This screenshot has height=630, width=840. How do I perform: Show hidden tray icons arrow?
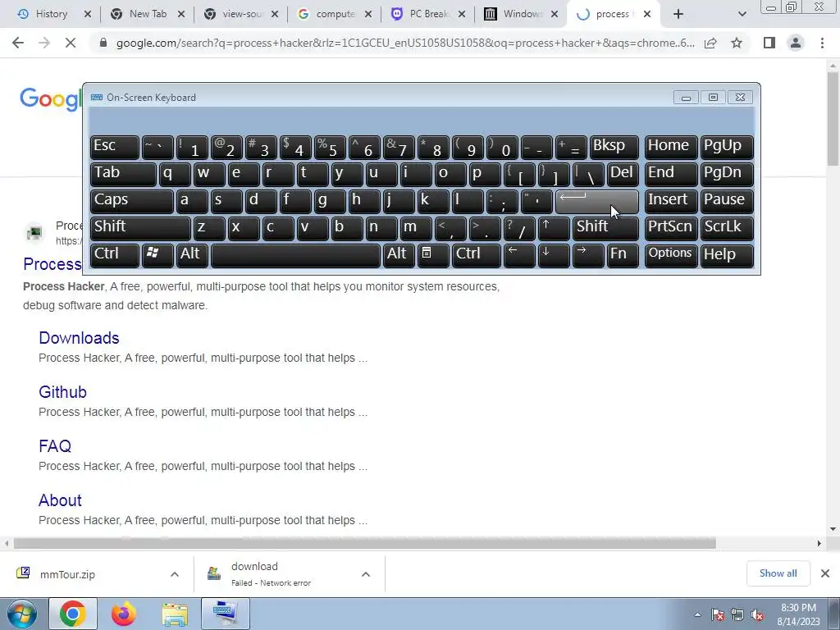[x=697, y=614]
